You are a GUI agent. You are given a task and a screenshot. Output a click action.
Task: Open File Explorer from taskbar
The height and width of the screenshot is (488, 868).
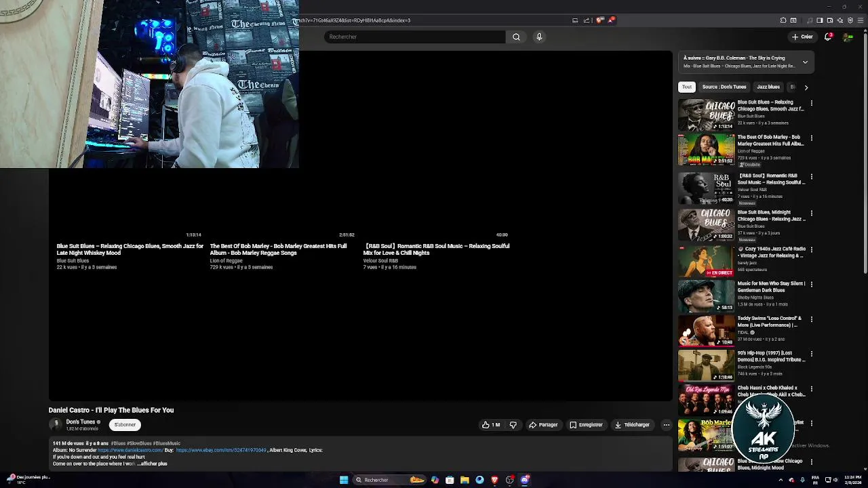point(465,480)
